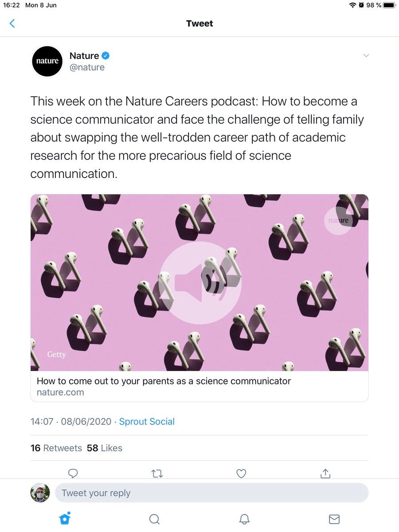The image size is (399, 532).
Task: Open the nature.com article link card
Action: (x=199, y=386)
